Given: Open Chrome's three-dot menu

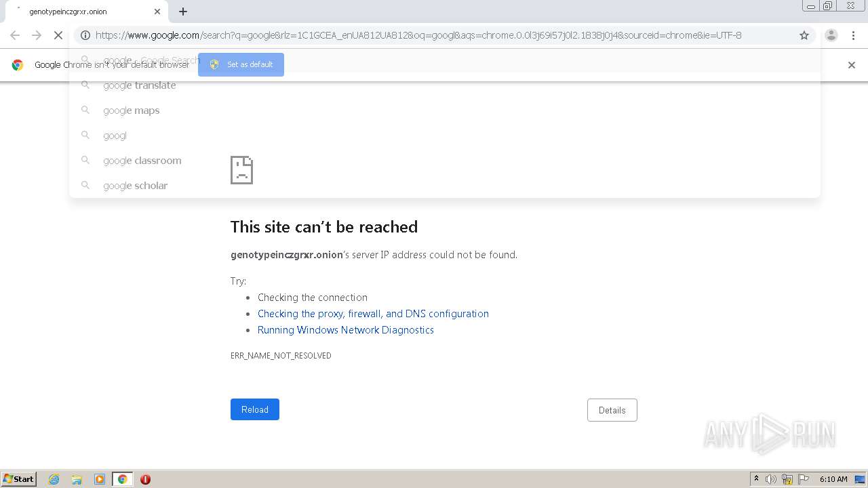Looking at the screenshot, I should pyautogui.click(x=853, y=35).
